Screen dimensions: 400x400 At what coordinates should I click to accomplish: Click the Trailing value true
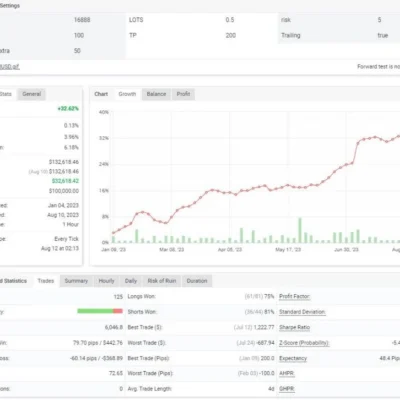(x=383, y=35)
